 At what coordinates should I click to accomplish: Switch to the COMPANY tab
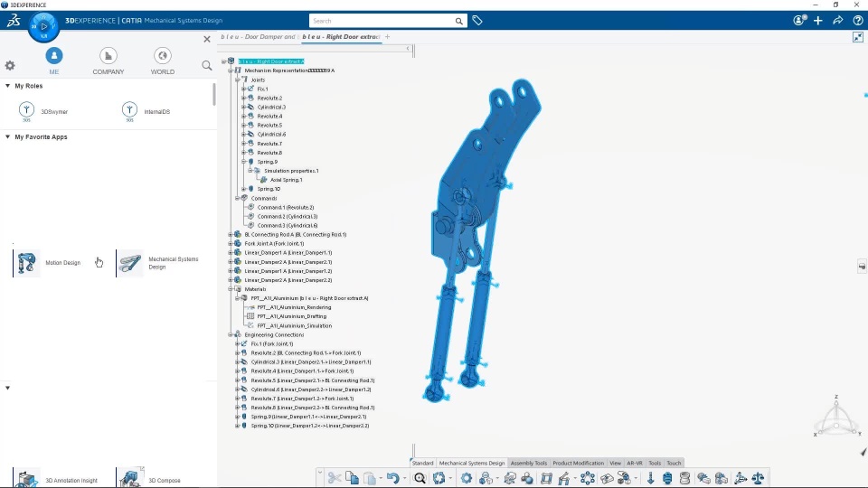(108, 61)
